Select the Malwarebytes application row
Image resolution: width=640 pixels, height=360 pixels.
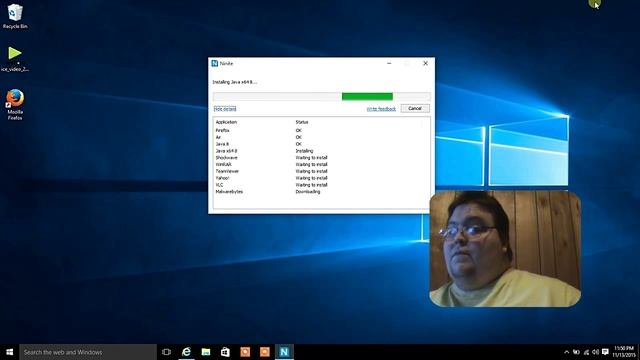point(321,192)
